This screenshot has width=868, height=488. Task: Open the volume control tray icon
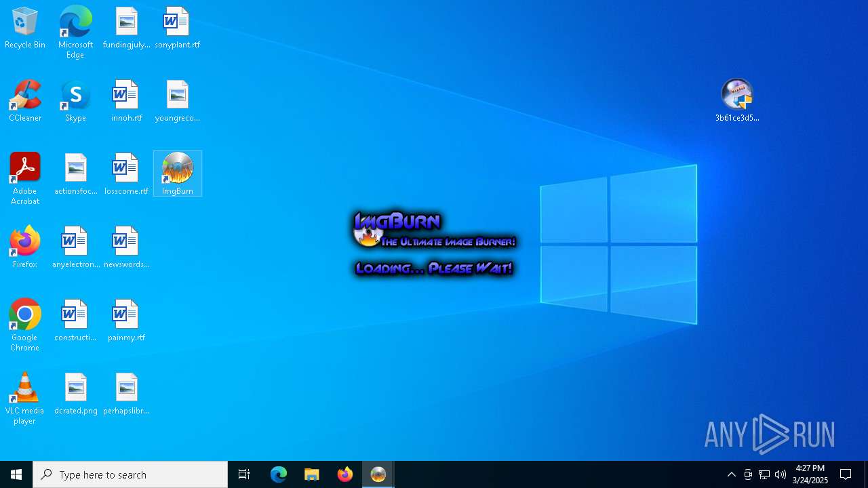(781, 474)
